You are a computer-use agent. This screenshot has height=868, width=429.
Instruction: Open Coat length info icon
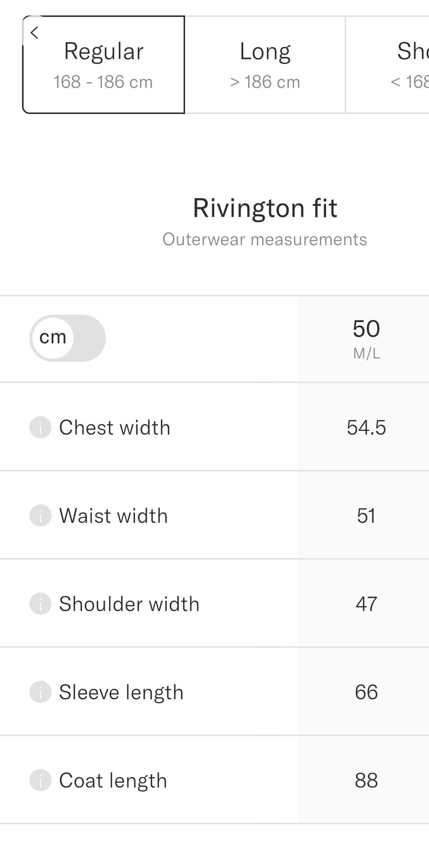coord(41,780)
